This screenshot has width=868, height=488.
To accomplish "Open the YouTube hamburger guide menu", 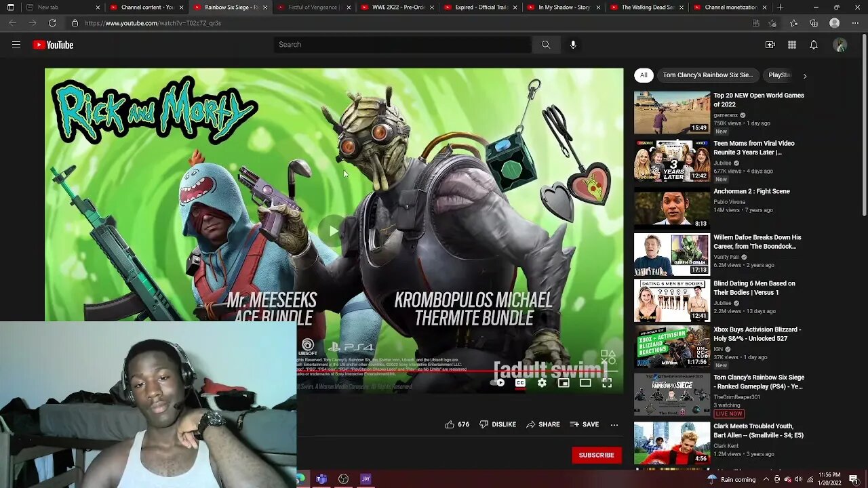I will click(x=16, y=45).
